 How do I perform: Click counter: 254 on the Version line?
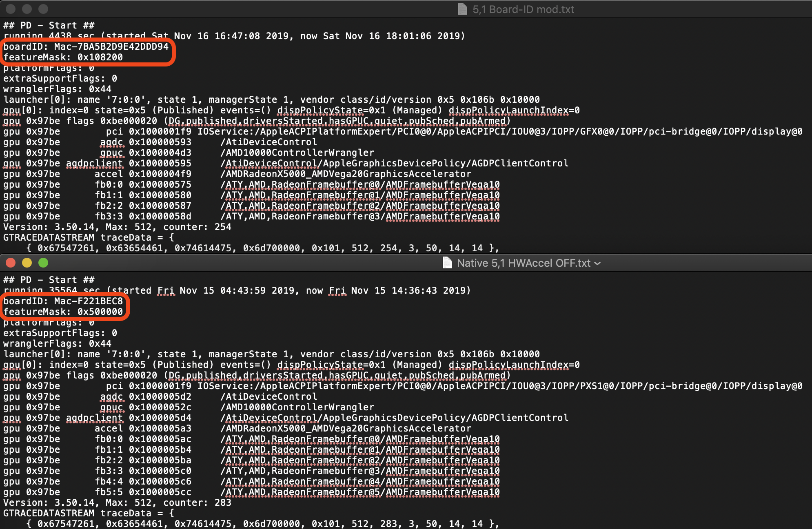click(x=197, y=227)
